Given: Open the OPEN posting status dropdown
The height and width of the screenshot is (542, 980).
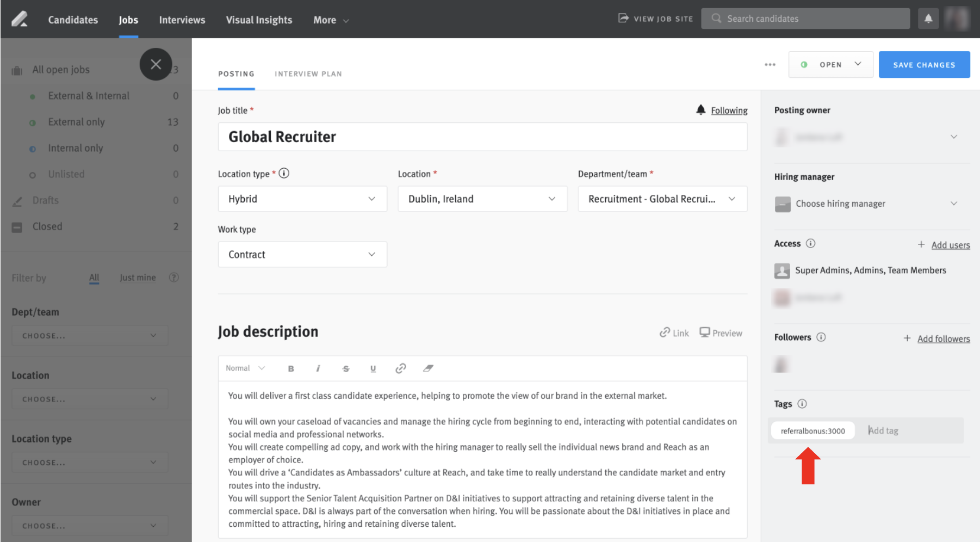Looking at the screenshot, I should tap(830, 64).
